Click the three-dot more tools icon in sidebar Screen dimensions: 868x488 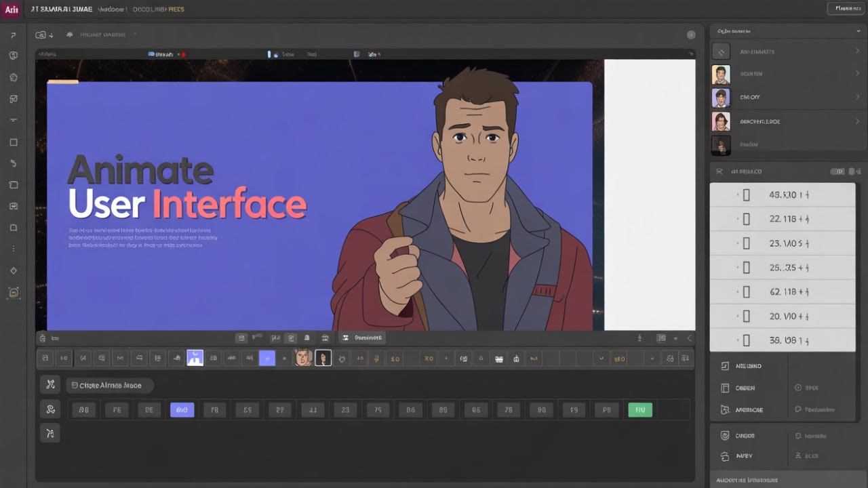tap(13, 249)
